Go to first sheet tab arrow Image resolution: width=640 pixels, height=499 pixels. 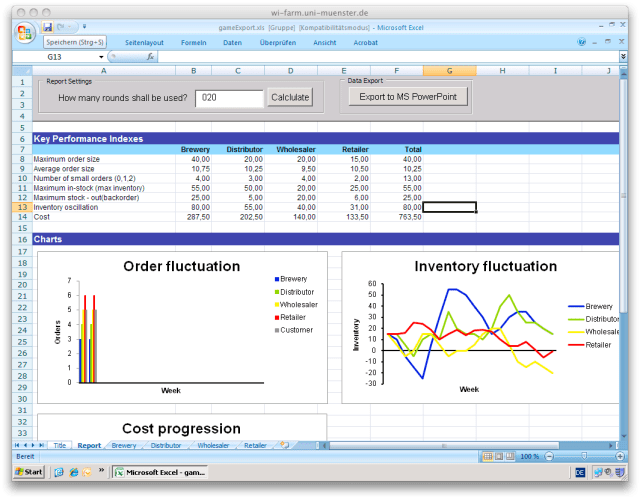pyautogui.click(x=17, y=445)
